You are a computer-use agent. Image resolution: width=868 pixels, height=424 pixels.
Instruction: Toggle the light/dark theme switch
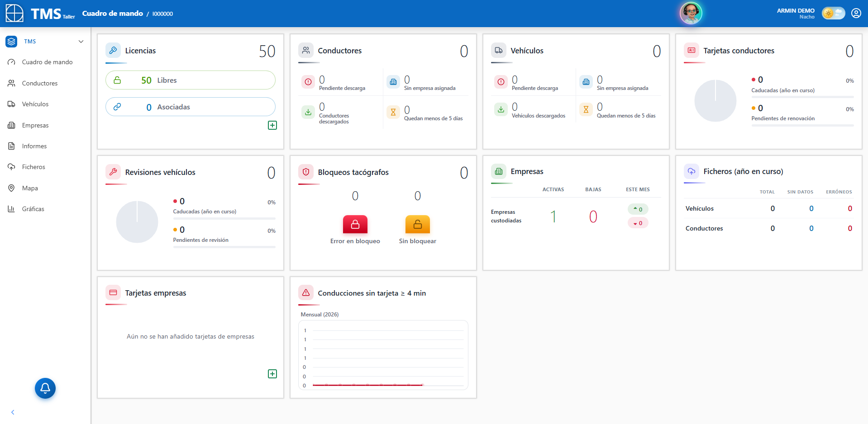point(833,13)
